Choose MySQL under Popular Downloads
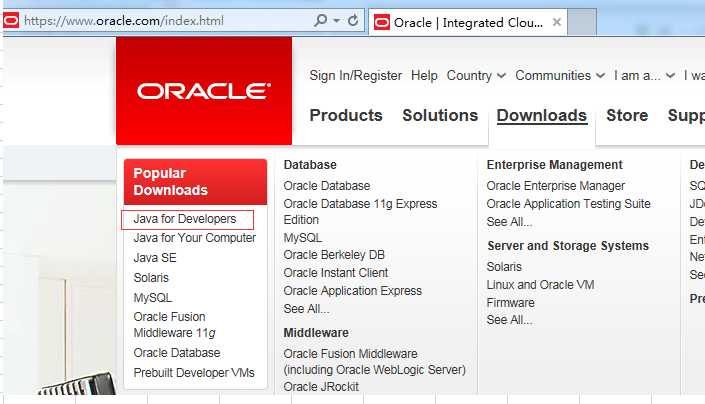Screen dimensions: 705x404 (x=153, y=297)
